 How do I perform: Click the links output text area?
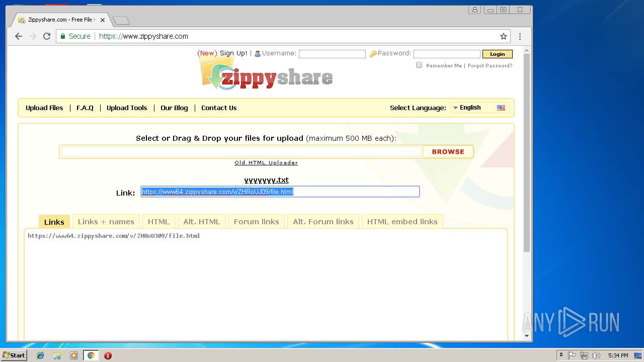pos(266,284)
